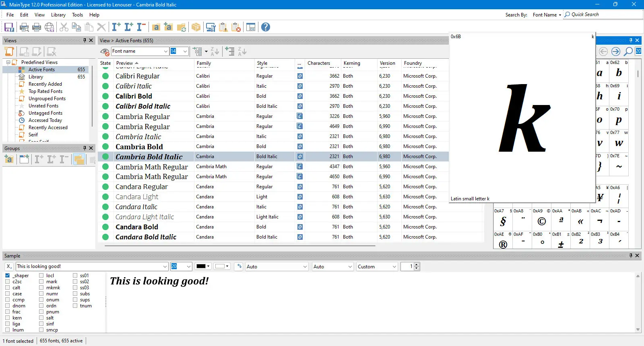Click the refresh folder icon

182,27
